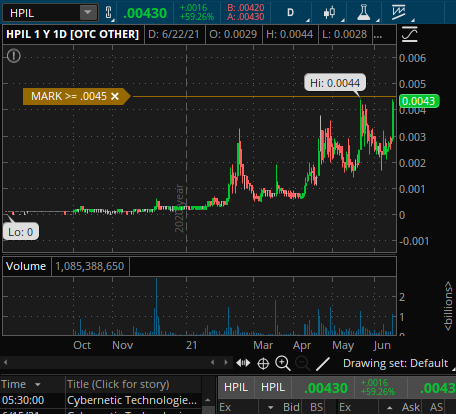Click the O: 0.0029 open readout

point(233,34)
